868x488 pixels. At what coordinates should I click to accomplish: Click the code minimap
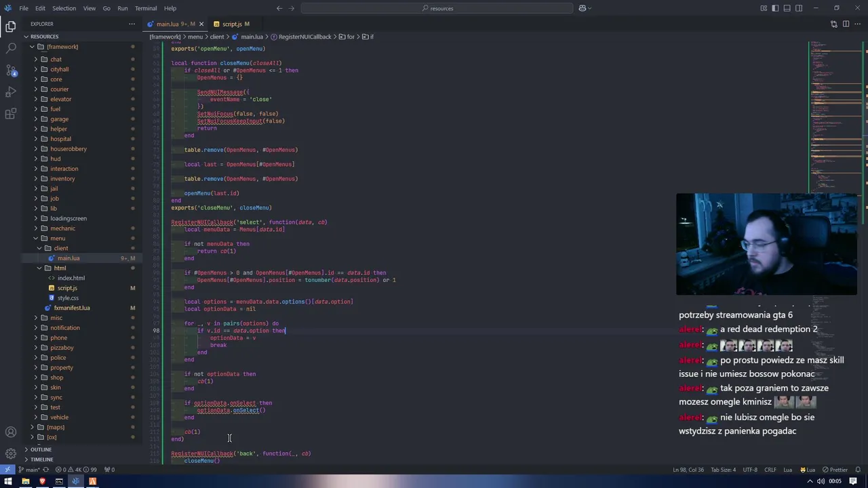[835, 119]
